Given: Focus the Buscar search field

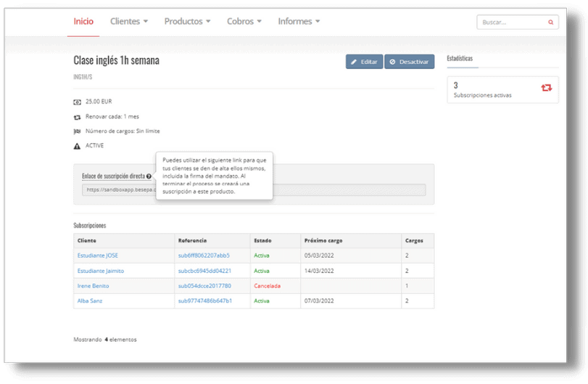Looking at the screenshot, I should click(x=518, y=23).
